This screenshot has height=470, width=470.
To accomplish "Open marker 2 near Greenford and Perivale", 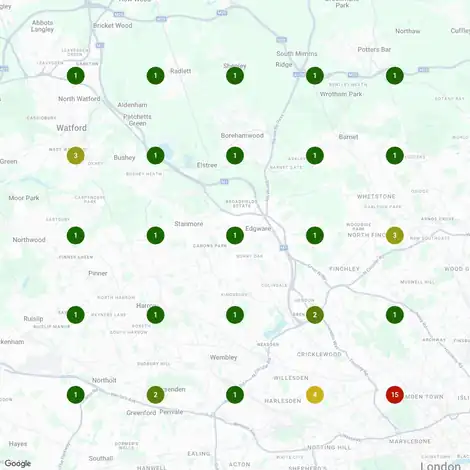I will (x=155, y=395).
